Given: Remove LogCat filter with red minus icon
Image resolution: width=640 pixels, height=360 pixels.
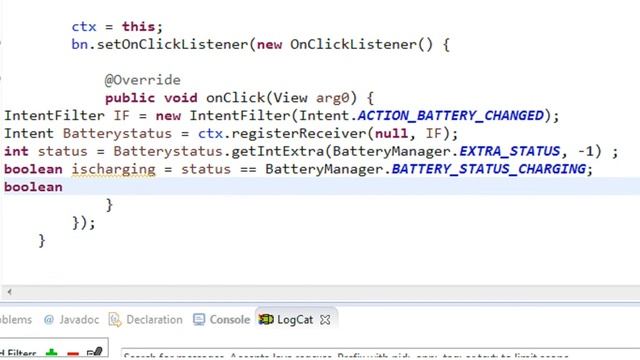Looking at the screenshot, I should coord(73,354).
